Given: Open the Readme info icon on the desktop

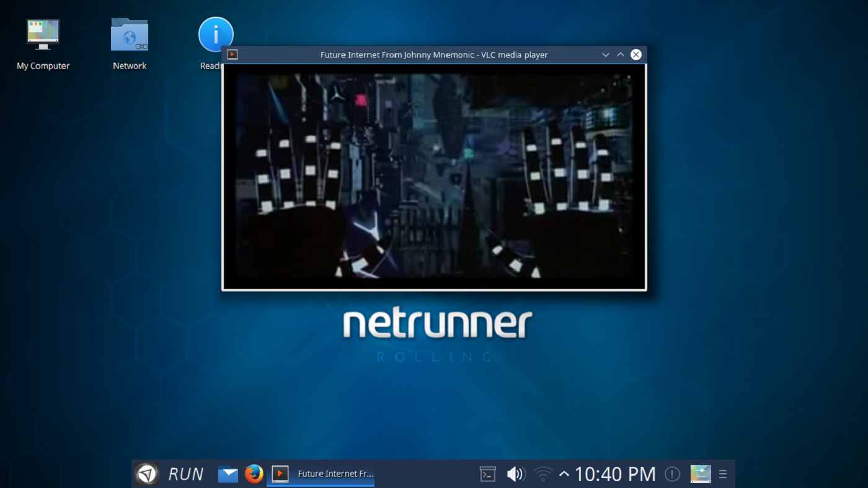Looking at the screenshot, I should [215, 34].
